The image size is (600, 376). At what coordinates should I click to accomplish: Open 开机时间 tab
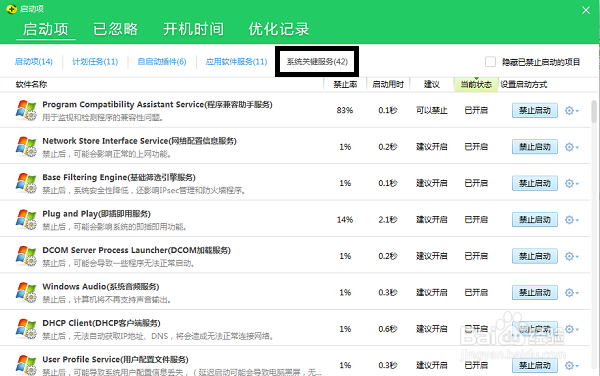coord(193,29)
